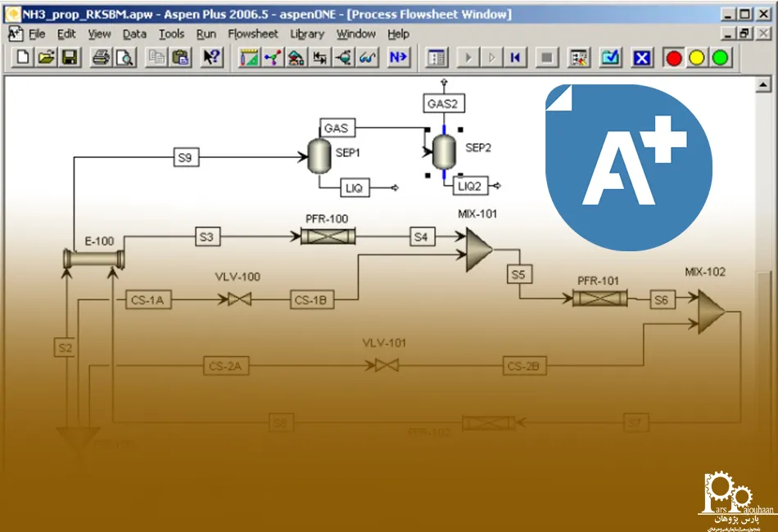Click the S9 stream label
This screenshot has width=778, height=532.
pos(187,157)
